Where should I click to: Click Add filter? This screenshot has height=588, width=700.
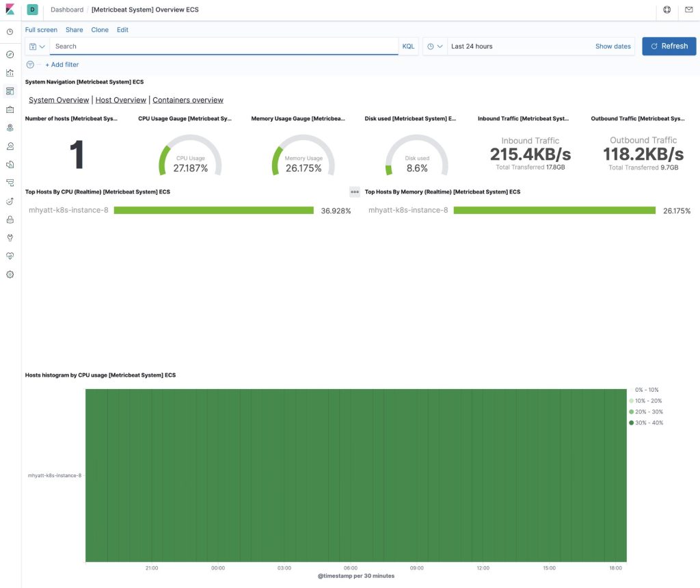[62, 65]
